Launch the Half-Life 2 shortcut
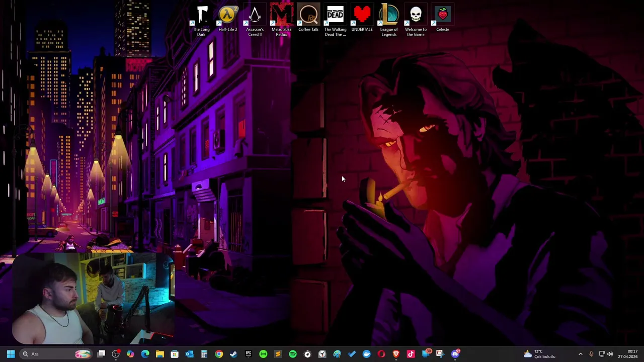644x362 pixels. tap(228, 19)
